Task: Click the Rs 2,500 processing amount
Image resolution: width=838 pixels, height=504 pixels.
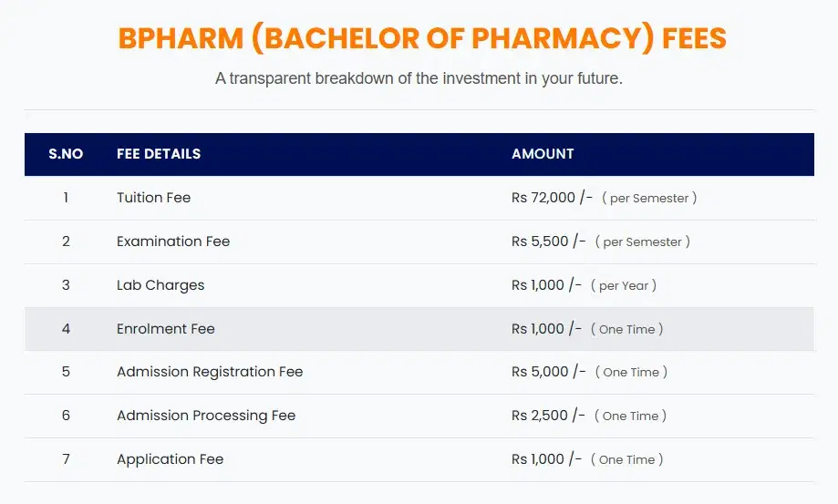Action: tap(549, 416)
